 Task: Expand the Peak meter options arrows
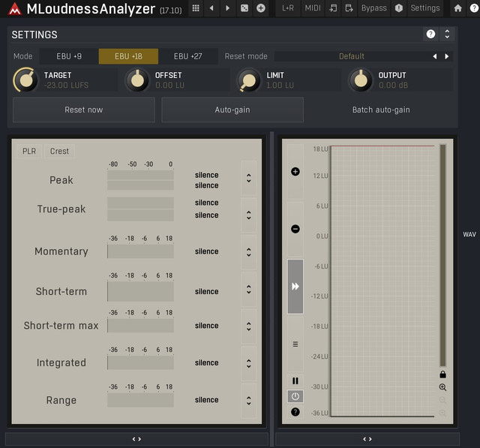248,178
